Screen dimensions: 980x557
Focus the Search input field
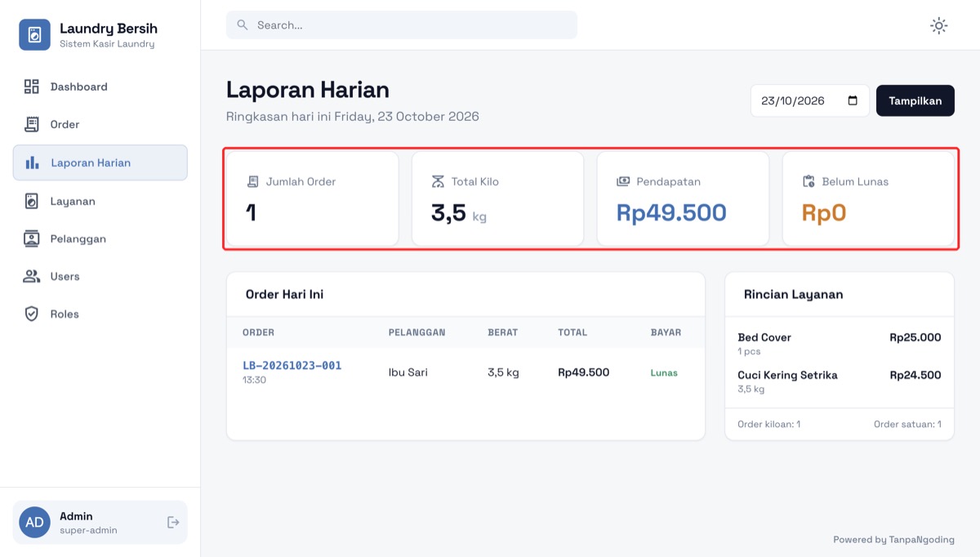click(x=402, y=25)
